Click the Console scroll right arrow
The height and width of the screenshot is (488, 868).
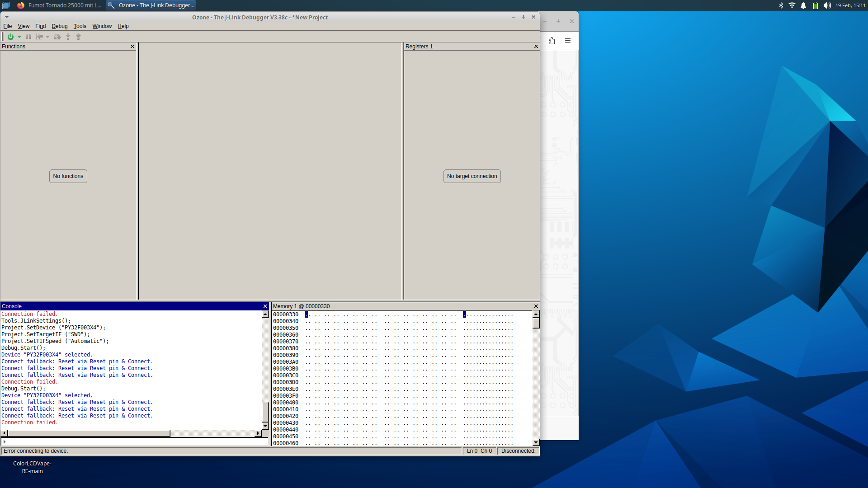click(258, 433)
